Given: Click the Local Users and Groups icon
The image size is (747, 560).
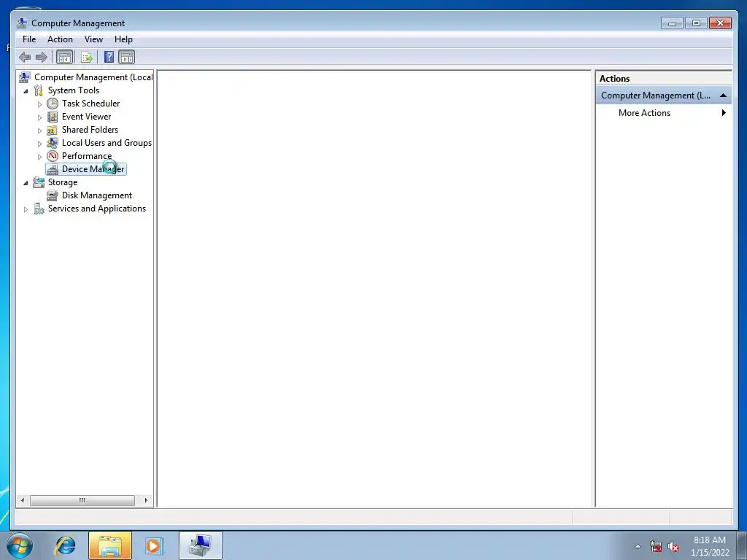Looking at the screenshot, I should coord(53,143).
